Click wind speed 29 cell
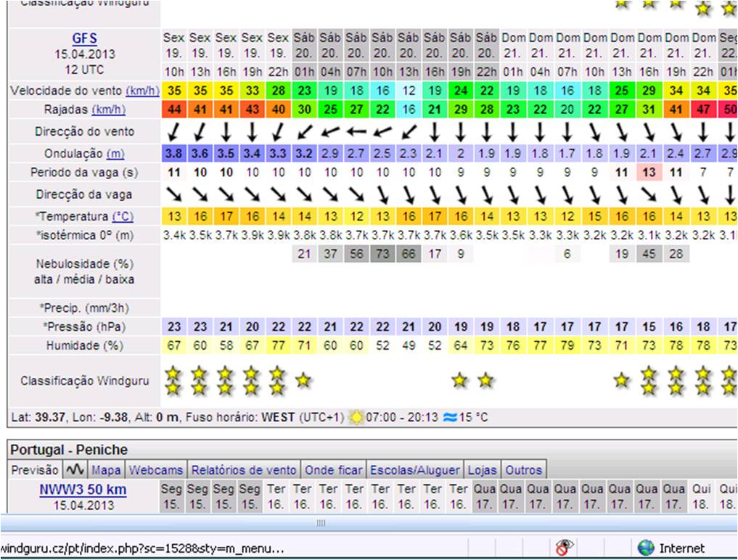The width and height of the screenshot is (738, 560). tap(649, 91)
